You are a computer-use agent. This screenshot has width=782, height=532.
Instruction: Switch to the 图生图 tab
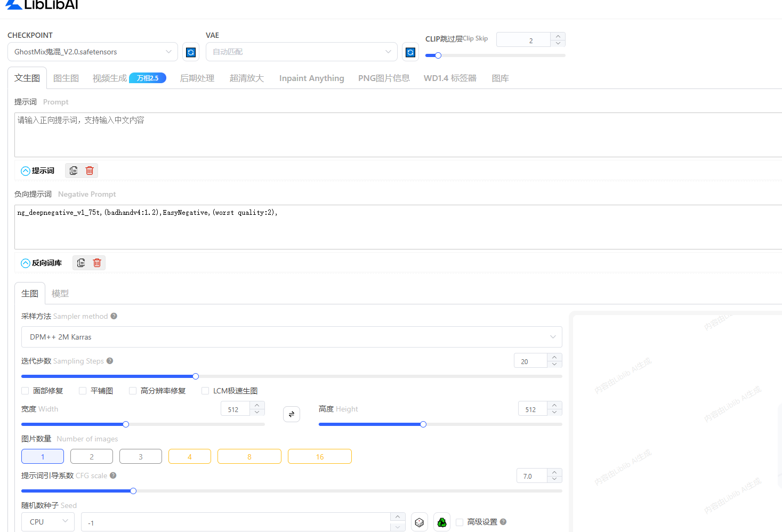[66, 78]
